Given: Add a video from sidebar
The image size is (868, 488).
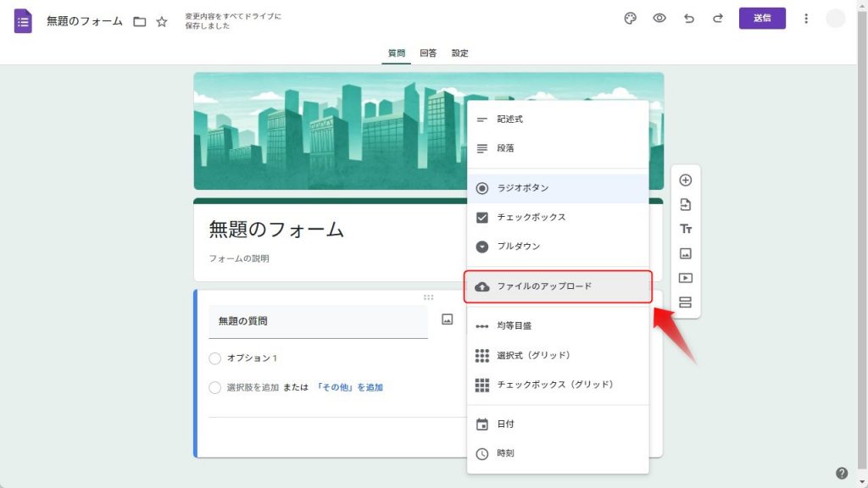Looking at the screenshot, I should [685, 278].
